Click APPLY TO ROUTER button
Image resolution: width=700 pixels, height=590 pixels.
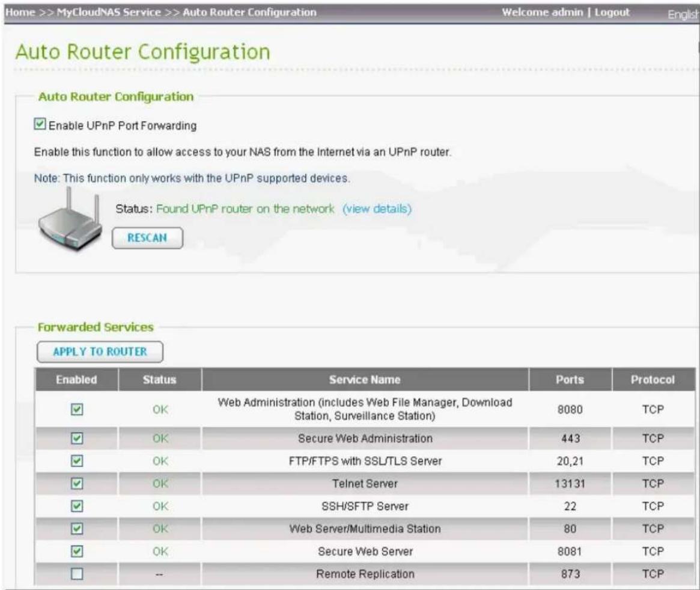coord(100,351)
